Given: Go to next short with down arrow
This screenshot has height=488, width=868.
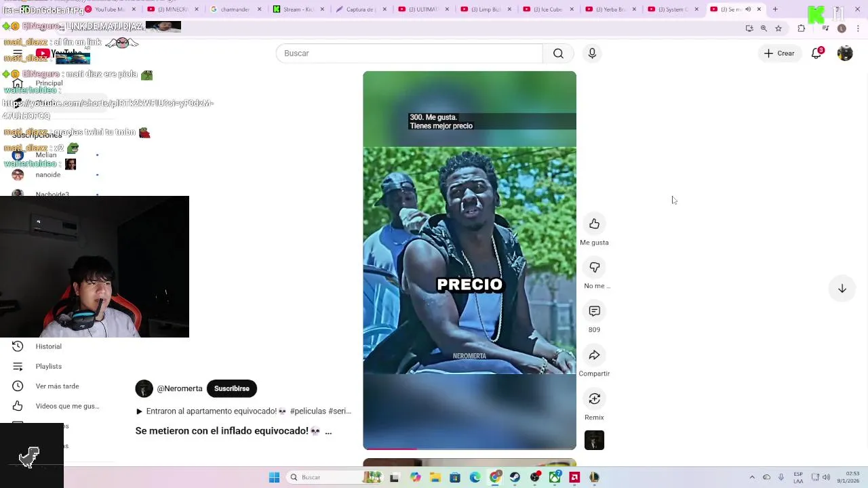Looking at the screenshot, I should pyautogui.click(x=842, y=288).
